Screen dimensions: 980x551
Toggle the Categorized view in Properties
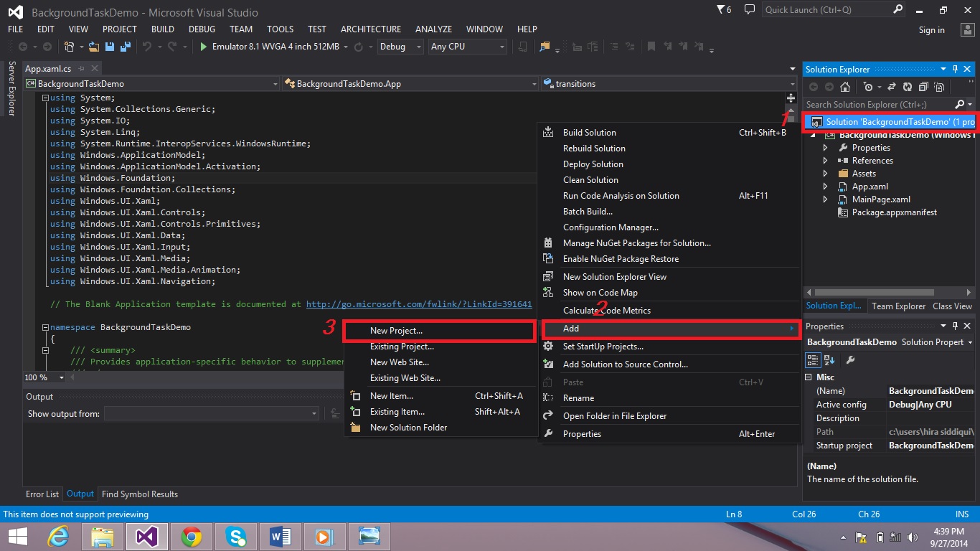(x=813, y=360)
